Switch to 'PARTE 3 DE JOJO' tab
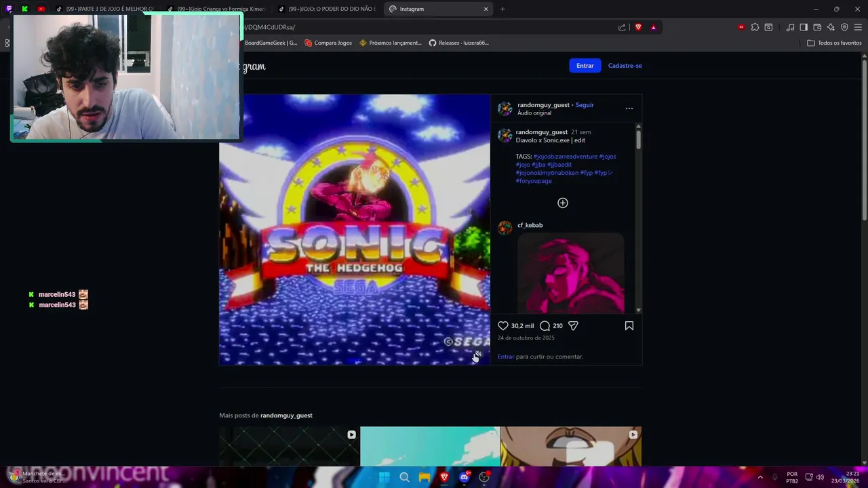The height and width of the screenshot is (488, 868). pyautogui.click(x=104, y=9)
